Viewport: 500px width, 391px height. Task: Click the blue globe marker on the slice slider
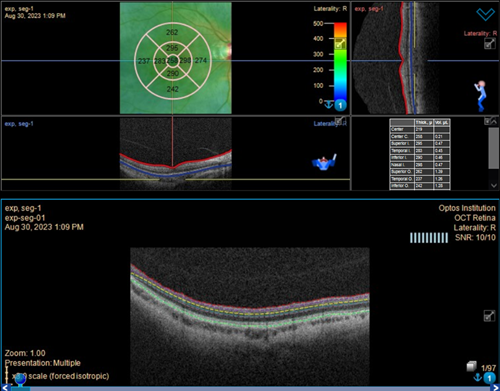pos(20,380)
